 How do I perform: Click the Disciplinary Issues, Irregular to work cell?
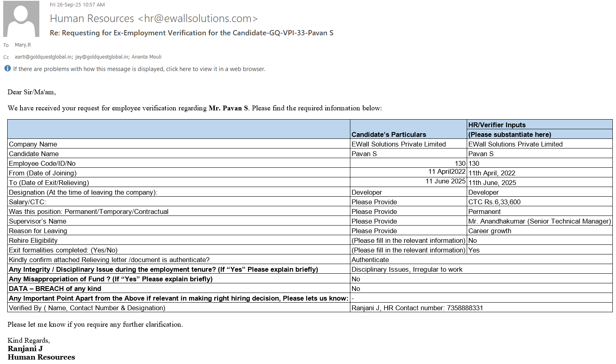tap(407, 269)
